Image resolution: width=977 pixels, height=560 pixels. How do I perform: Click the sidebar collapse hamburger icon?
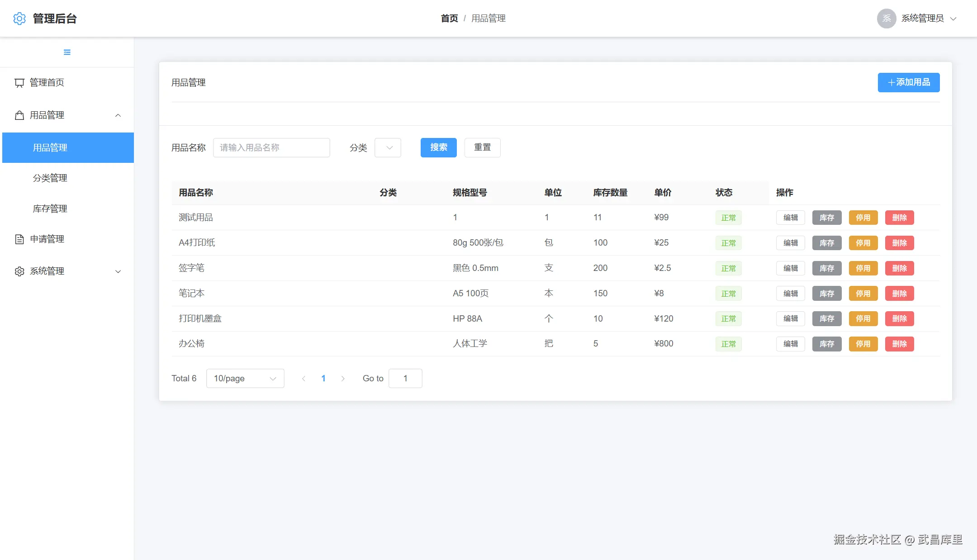pos(67,52)
